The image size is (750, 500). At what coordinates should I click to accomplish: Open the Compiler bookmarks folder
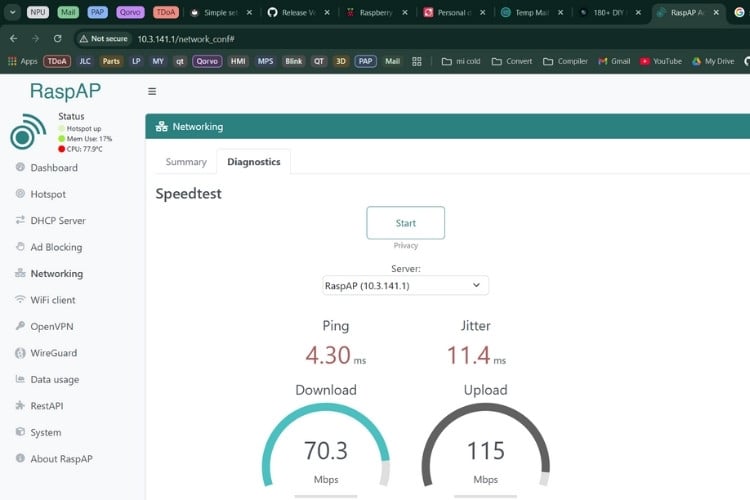pos(565,61)
